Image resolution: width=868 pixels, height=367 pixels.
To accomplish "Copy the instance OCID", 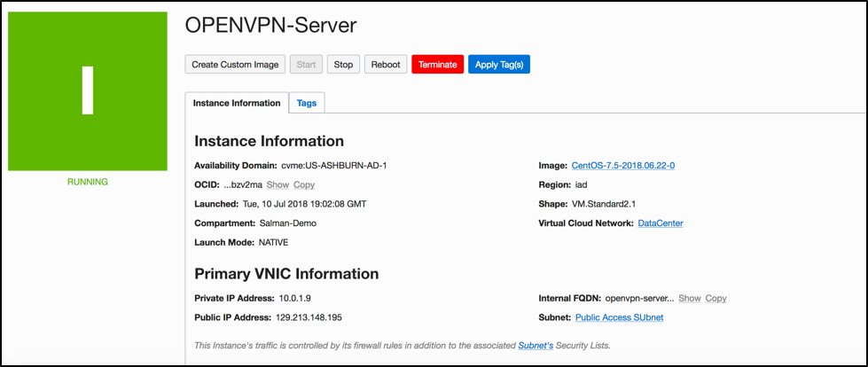I will click(x=304, y=184).
